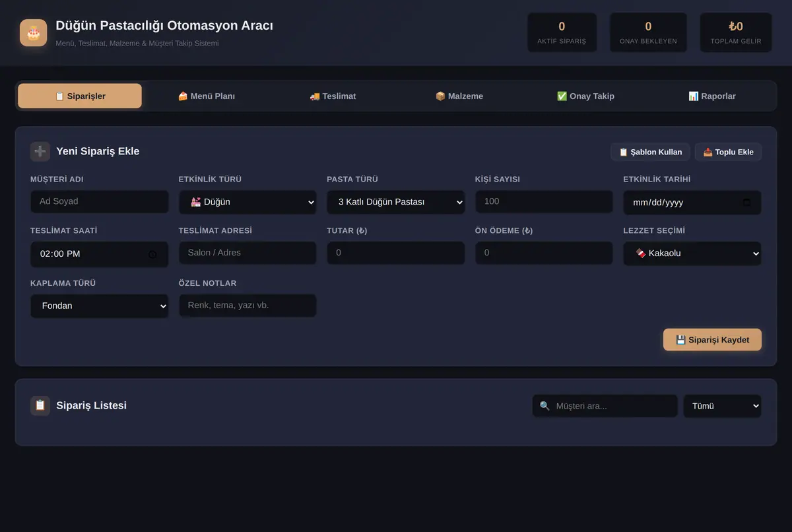Viewport: 792px width, 532px height.
Task: Open the Kaplama Türü dropdown
Action: (100, 306)
